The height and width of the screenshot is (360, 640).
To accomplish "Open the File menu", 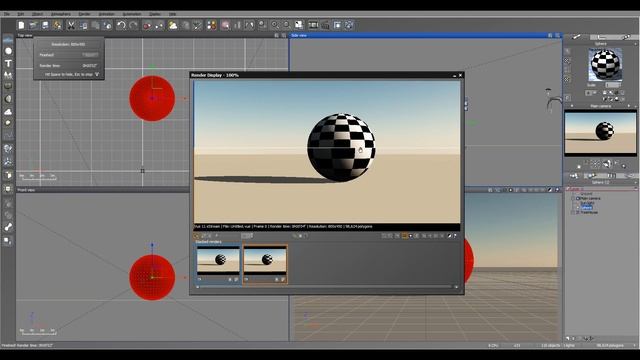I will point(7,14).
